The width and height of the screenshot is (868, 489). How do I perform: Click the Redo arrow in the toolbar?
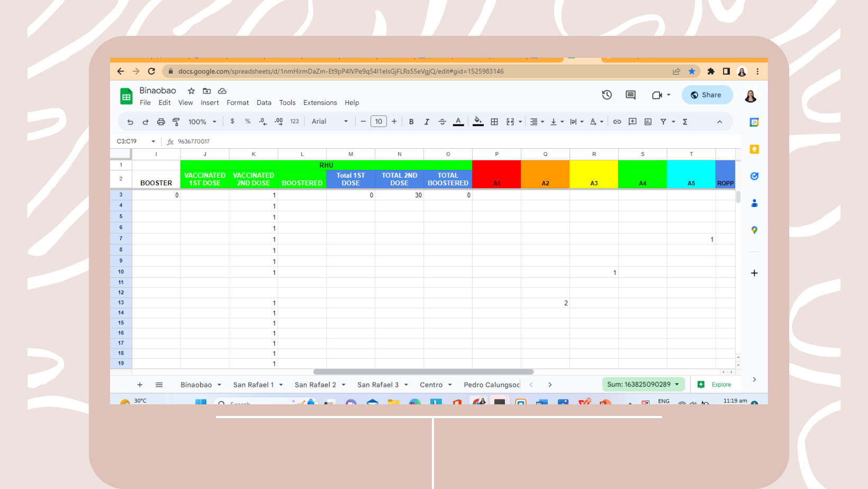146,122
